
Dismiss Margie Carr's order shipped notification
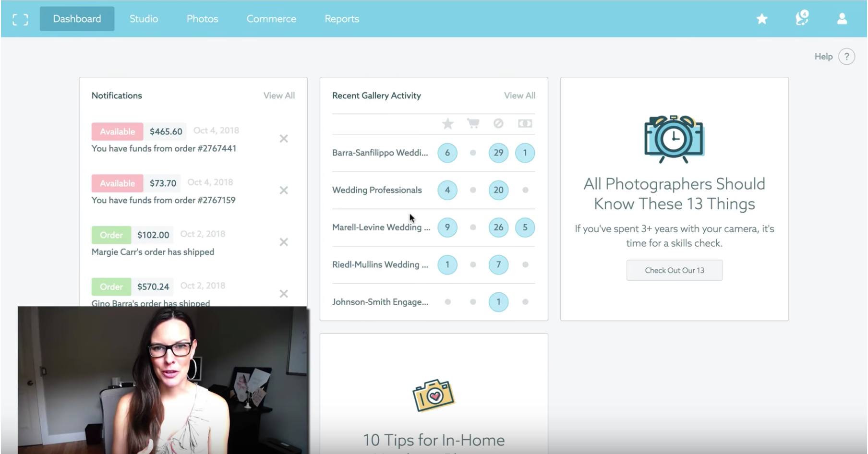(x=284, y=242)
